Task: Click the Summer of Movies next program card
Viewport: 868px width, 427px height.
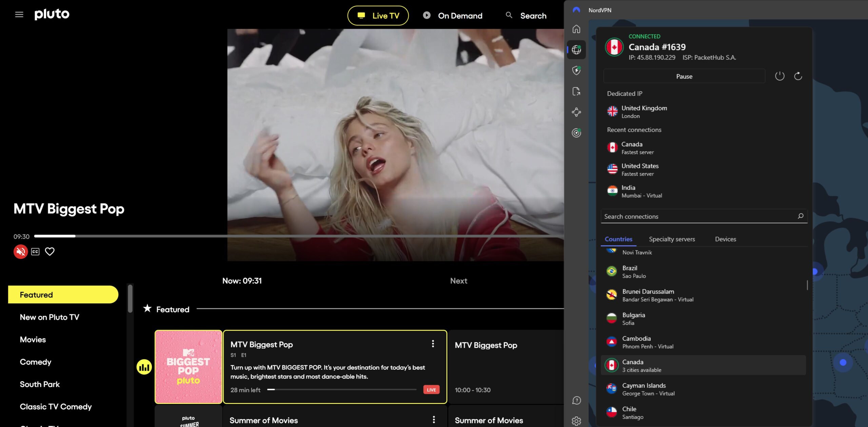Action: click(x=506, y=416)
